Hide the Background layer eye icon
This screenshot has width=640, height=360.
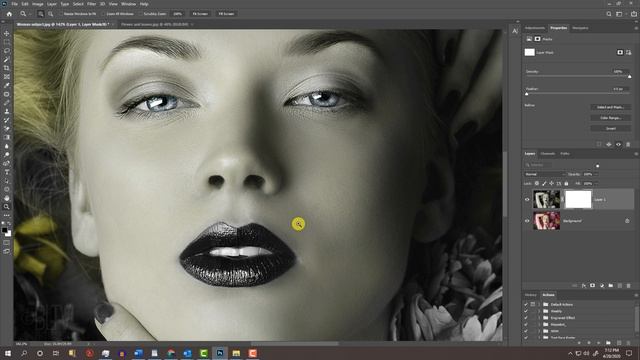tap(527, 221)
